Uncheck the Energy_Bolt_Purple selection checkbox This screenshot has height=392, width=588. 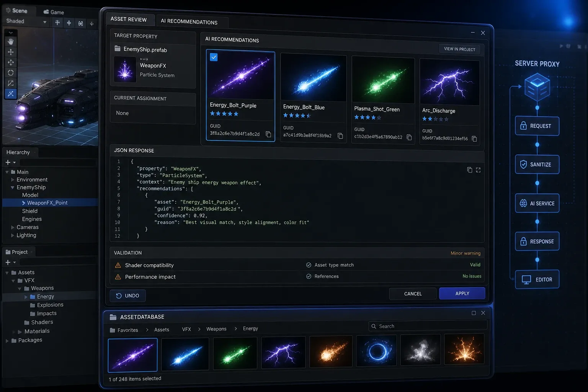click(214, 57)
